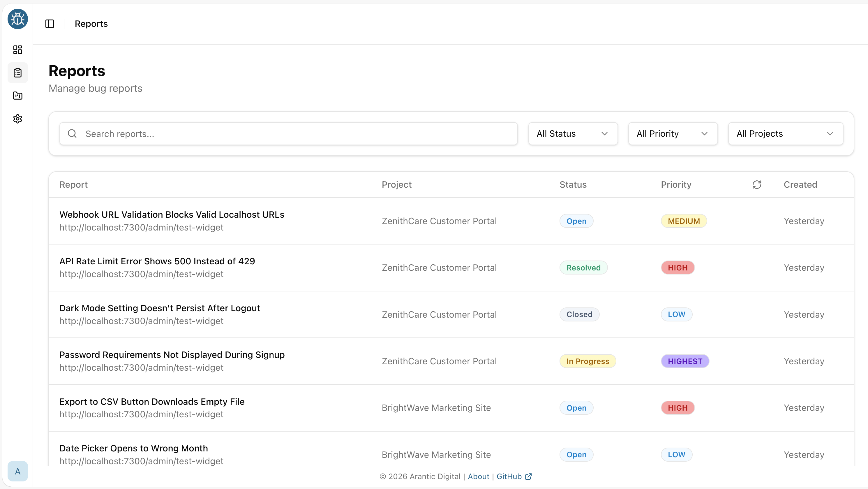Click the bug tracker logo
Image resolution: width=868 pixels, height=489 pixels.
(x=17, y=19)
